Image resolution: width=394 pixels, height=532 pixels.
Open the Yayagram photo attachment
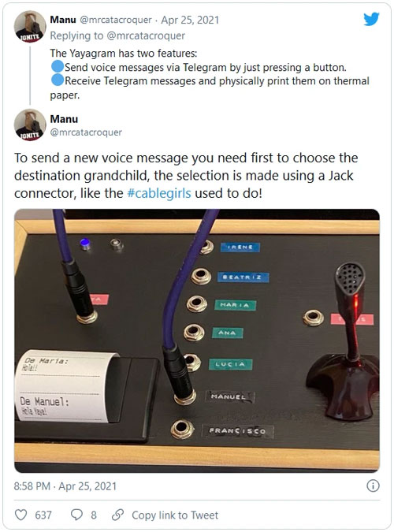(x=197, y=340)
